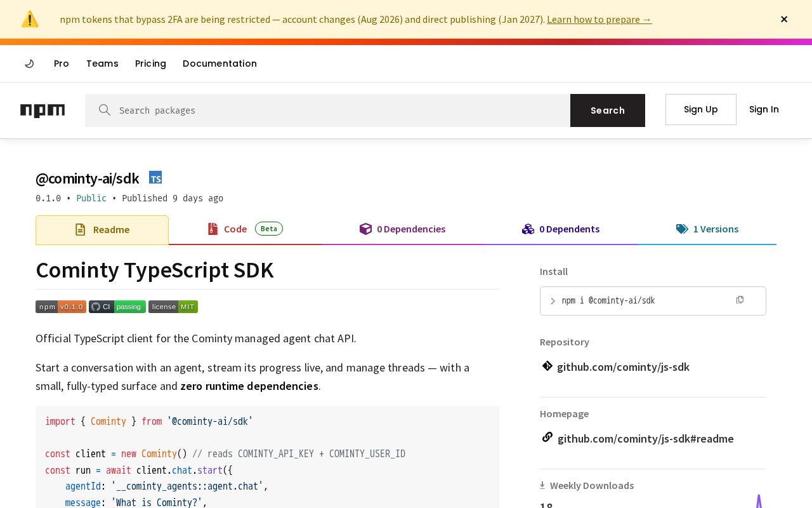The image size is (812, 508).
Task: Open the npm v0.1.0 badge
Action: (61, 307)
